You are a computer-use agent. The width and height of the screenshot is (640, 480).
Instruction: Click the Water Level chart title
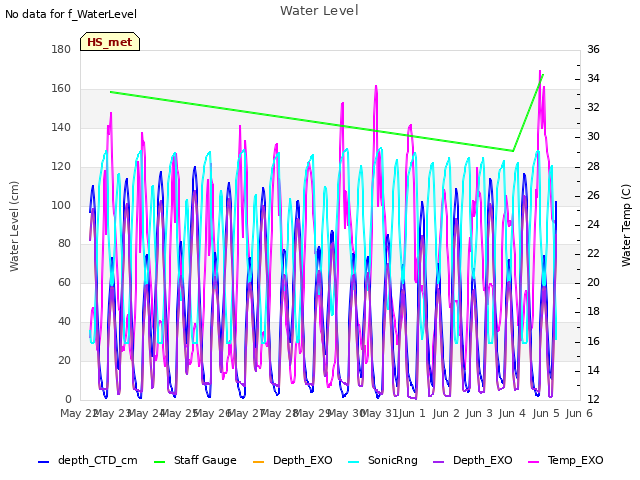[x=319, y=11]
